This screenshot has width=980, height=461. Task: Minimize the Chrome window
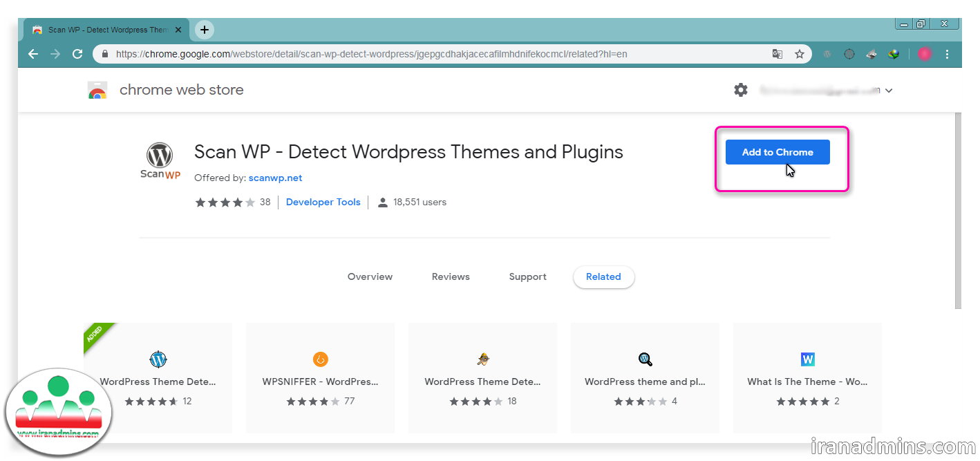[x=903, y=24]
